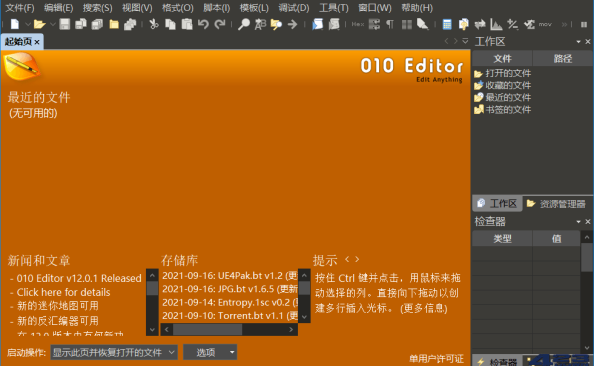Click the closed yellow folder toolbar icon

pos(114,24)
